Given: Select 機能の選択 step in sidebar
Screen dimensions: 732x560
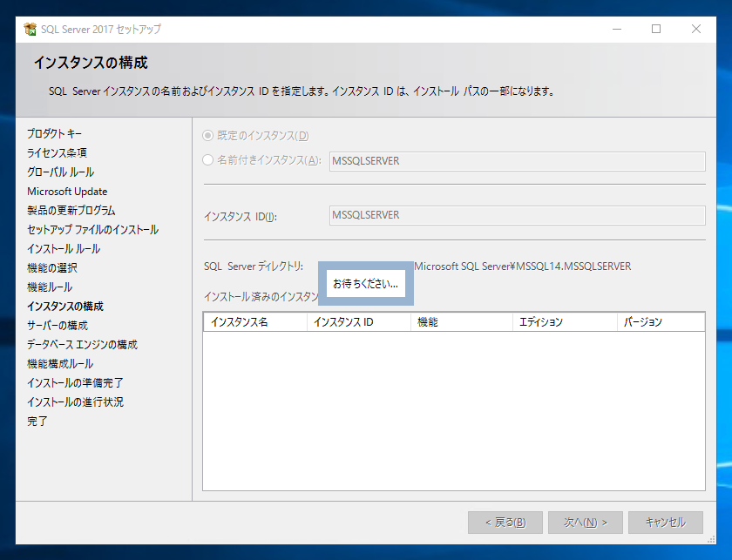Looking at the screenshot, I should [52, 268].
